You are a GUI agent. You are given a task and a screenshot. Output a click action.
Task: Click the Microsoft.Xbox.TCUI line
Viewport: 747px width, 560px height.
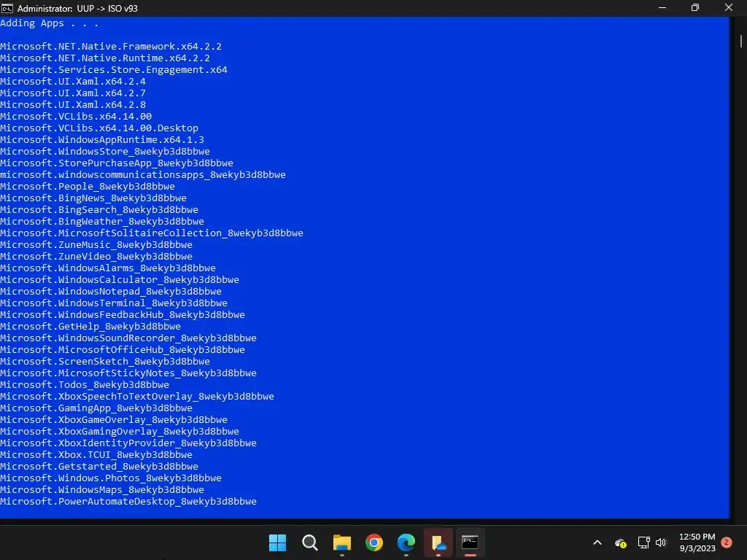(x=96, y=455)
